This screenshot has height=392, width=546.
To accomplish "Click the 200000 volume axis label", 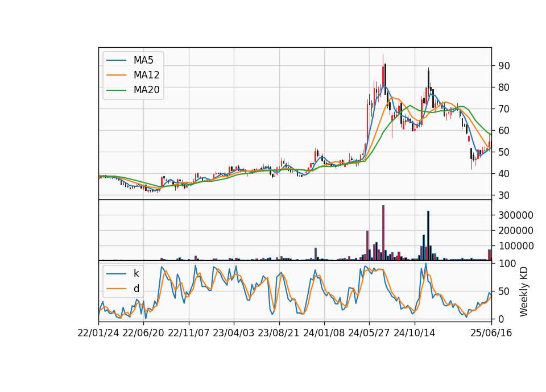I will [516, 231].
